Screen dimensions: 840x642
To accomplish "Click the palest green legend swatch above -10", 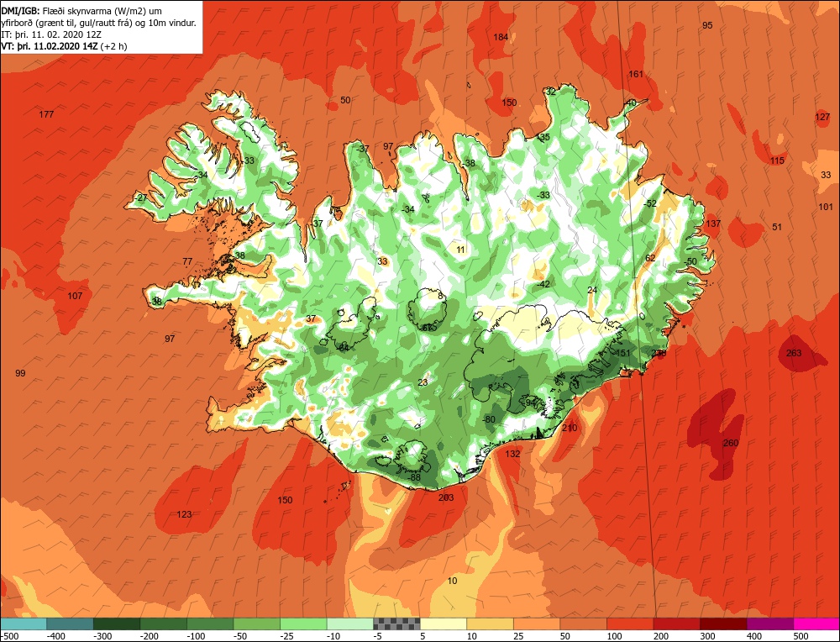I will click(x=350, y=624).
